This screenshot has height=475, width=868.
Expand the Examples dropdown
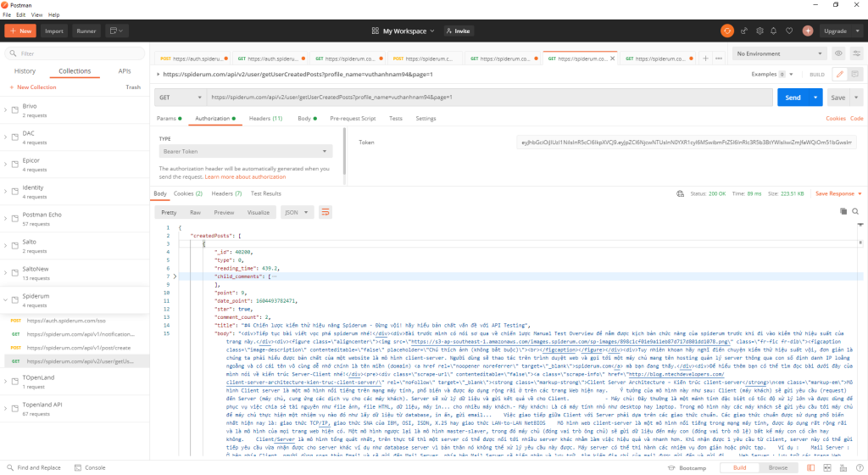click(772, 74)
